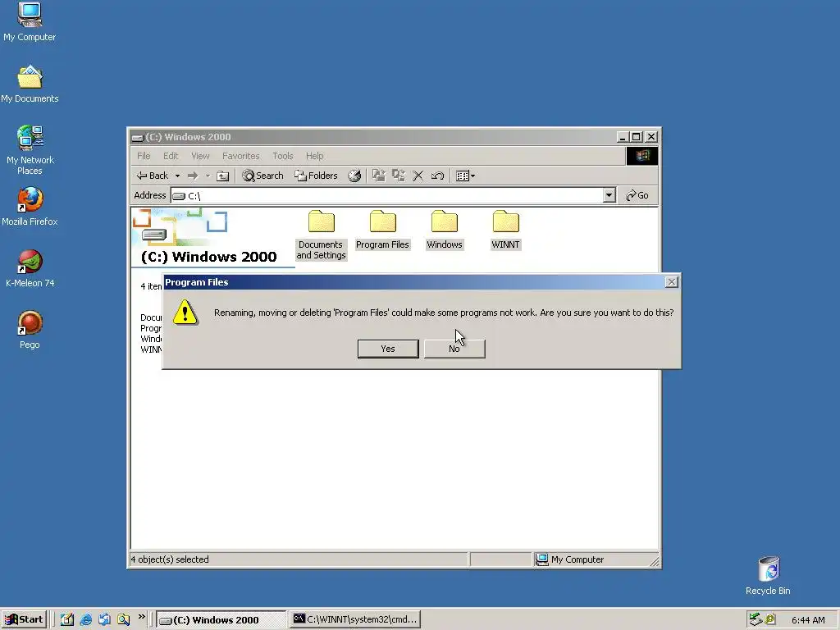Click the first Quick Launch icon beside Start
840x630 pixels.
click(67, 619)
